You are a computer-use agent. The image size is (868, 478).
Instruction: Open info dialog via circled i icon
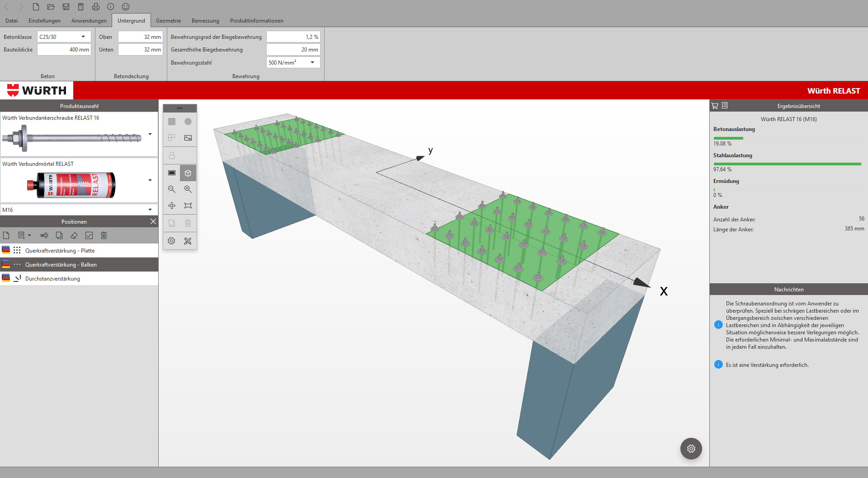[x=111, y=7]
